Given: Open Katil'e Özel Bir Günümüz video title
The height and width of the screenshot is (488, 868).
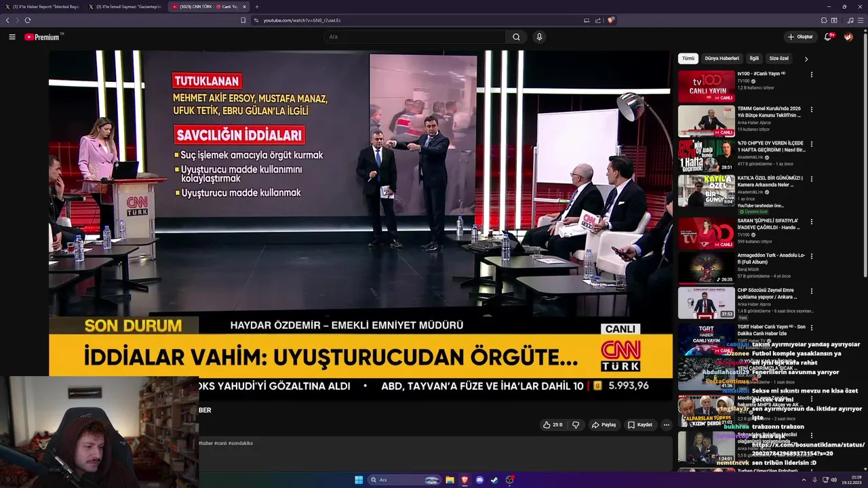Looking at the screenshot, I should pos(770,182).
